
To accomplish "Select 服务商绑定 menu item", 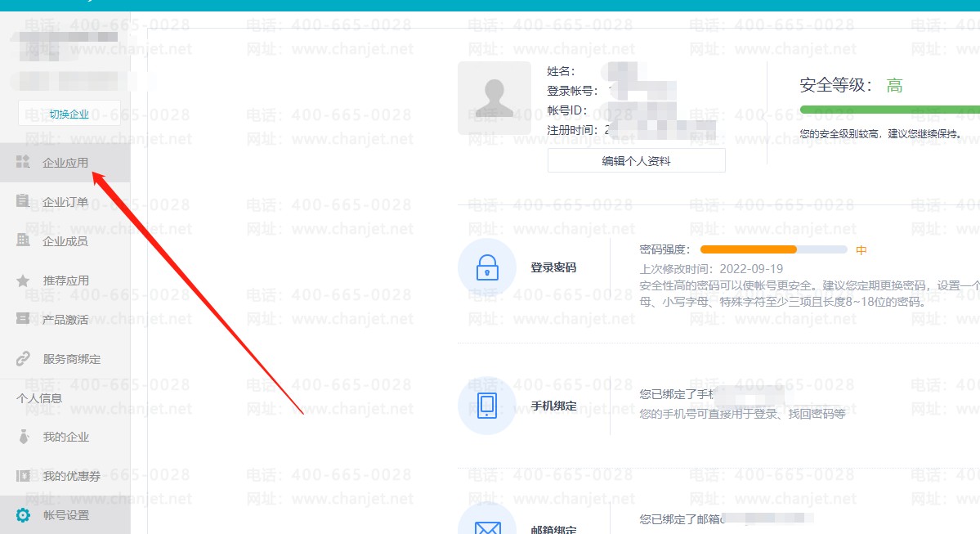I will [x=65, y=359].
